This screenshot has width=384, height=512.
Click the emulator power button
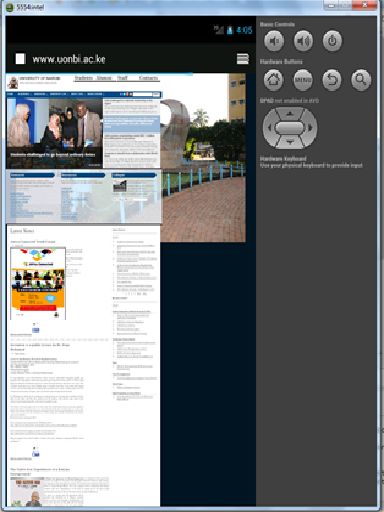[332, 41]
